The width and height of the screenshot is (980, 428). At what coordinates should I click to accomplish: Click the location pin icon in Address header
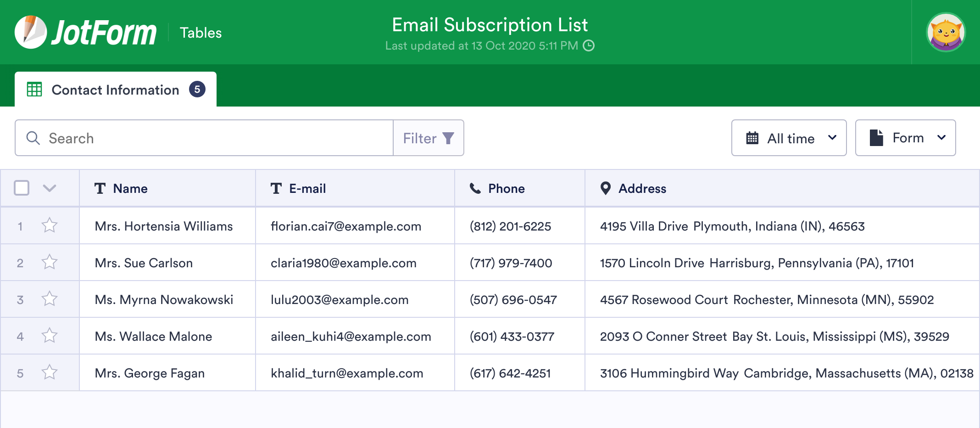605,188
